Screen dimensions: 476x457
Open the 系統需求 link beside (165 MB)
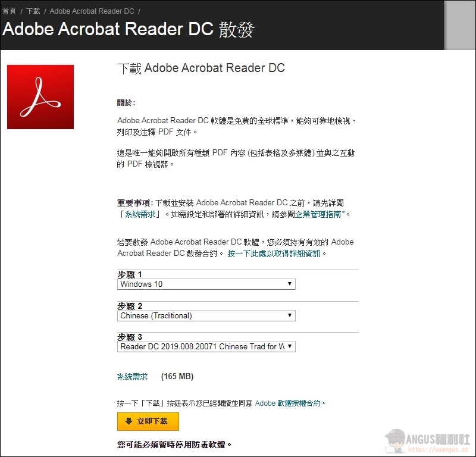click(132, 377)
